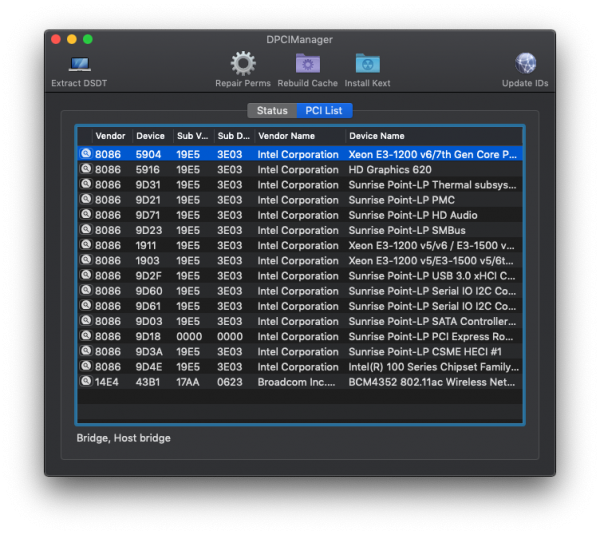This screenshot has width=600, height=535.
Task: Sort by the Vendor column header
Action: (111, 136)
